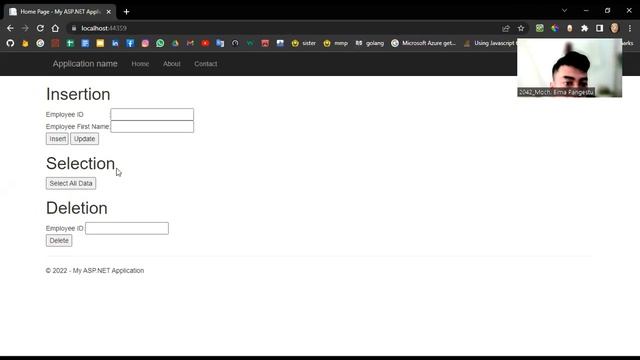Click the Select All Data button

[x=71, y=183]
